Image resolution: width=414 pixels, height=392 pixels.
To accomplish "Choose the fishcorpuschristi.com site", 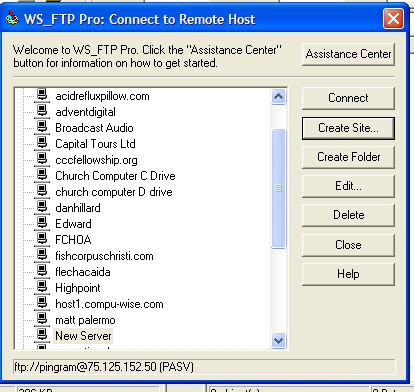I will 104,256.
